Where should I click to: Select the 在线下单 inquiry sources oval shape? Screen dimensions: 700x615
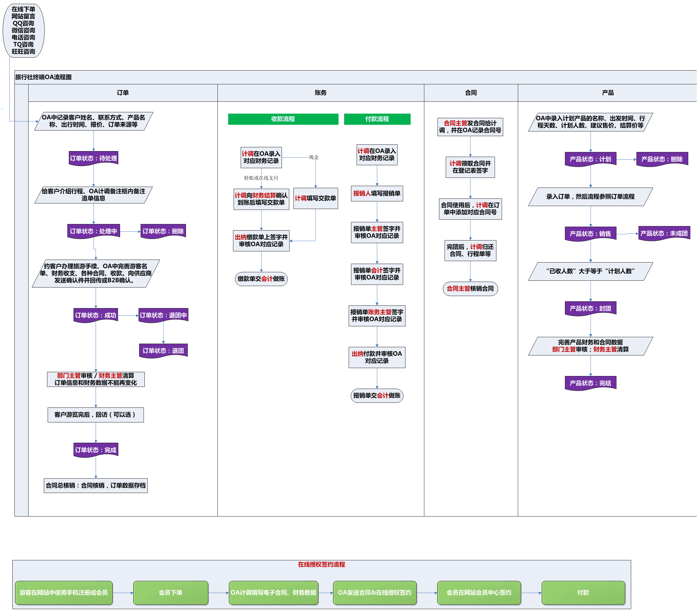(x=23, y=31)
